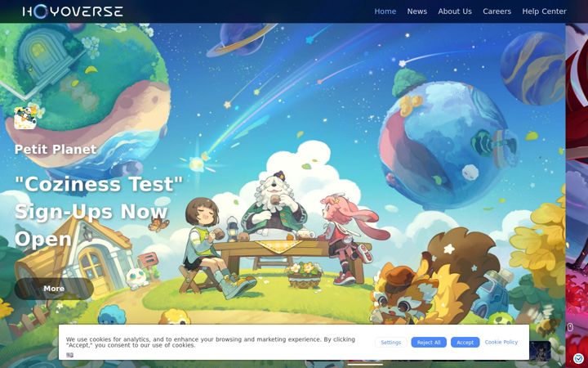Click the white carousel progress bar at the bottom
The height and width of the screenshot is (368, 588).
tap(365, 364)
